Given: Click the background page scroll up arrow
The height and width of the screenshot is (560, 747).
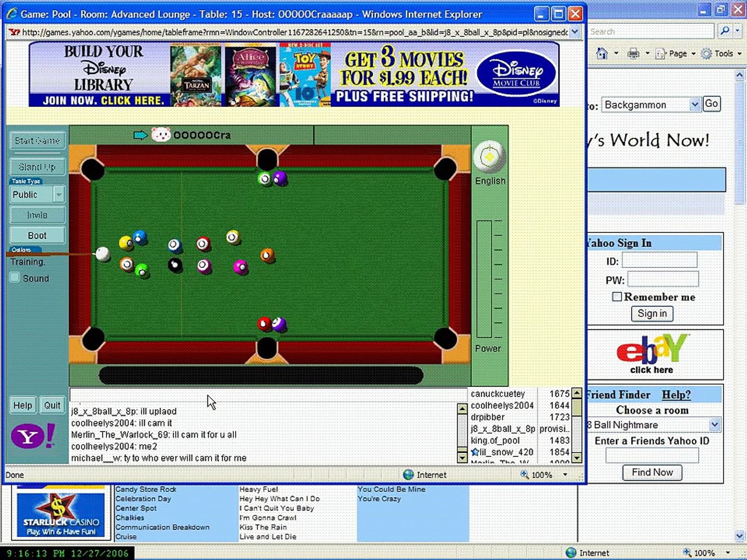Looking at the screenshot, I should (740, 76).
